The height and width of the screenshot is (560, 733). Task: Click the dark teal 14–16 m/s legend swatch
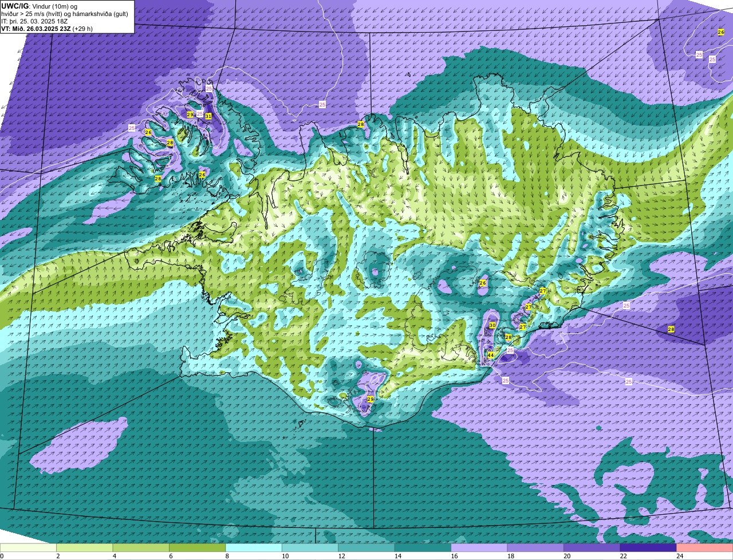tap(423, 547)
